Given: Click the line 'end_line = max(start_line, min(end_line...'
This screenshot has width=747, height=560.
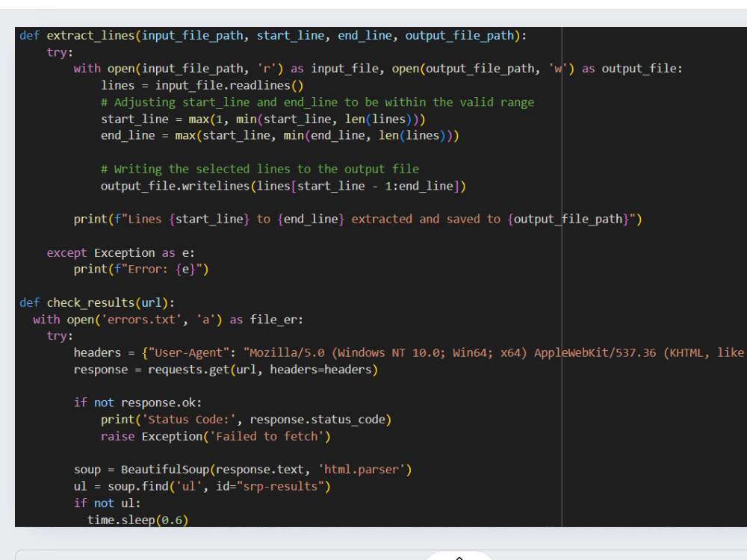Looking at the screenshot, I should [279, 136].
